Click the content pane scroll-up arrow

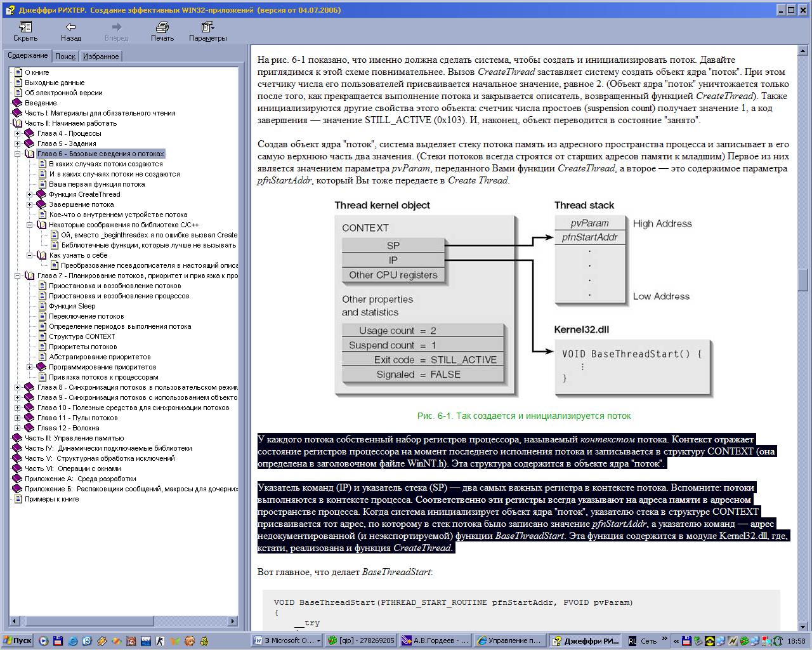(x=803, y=50)
